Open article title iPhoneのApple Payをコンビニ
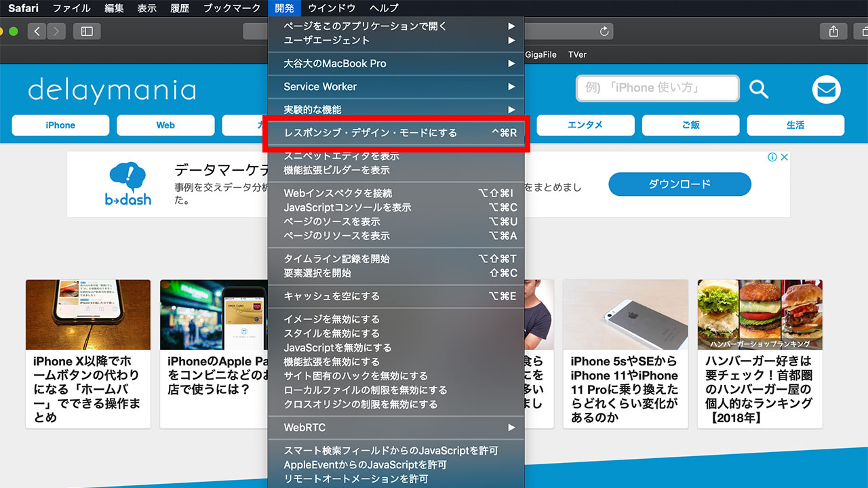 (217, 375)
